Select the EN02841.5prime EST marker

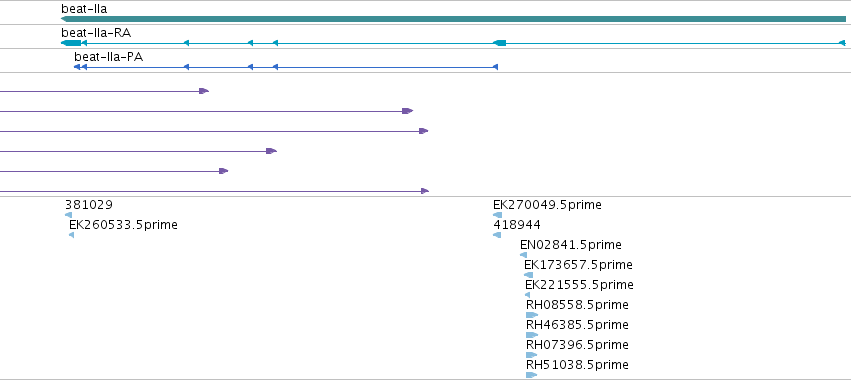[523, 255]
